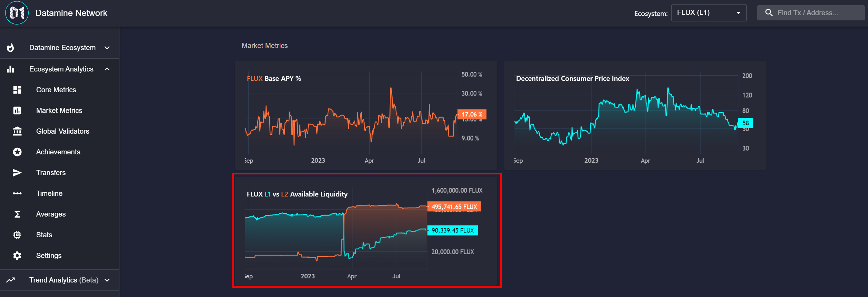Open the Averages section

point(51,214)
